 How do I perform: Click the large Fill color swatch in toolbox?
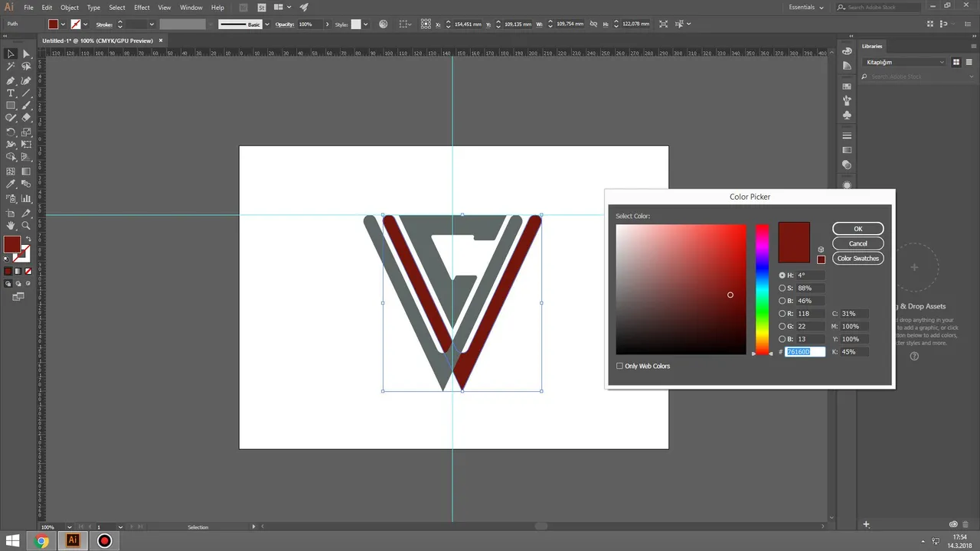click(11, 244)
